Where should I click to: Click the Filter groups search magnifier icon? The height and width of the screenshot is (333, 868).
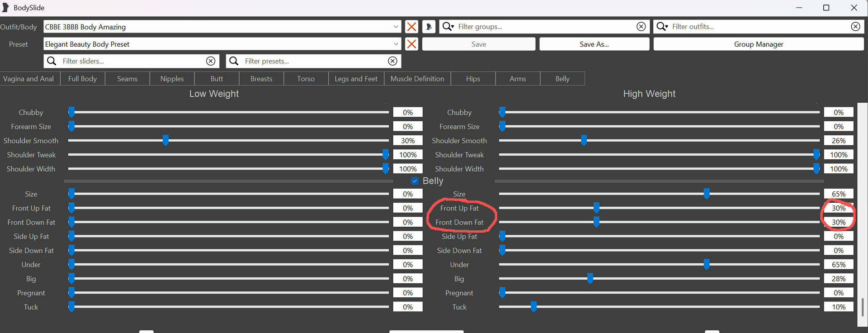448,27
